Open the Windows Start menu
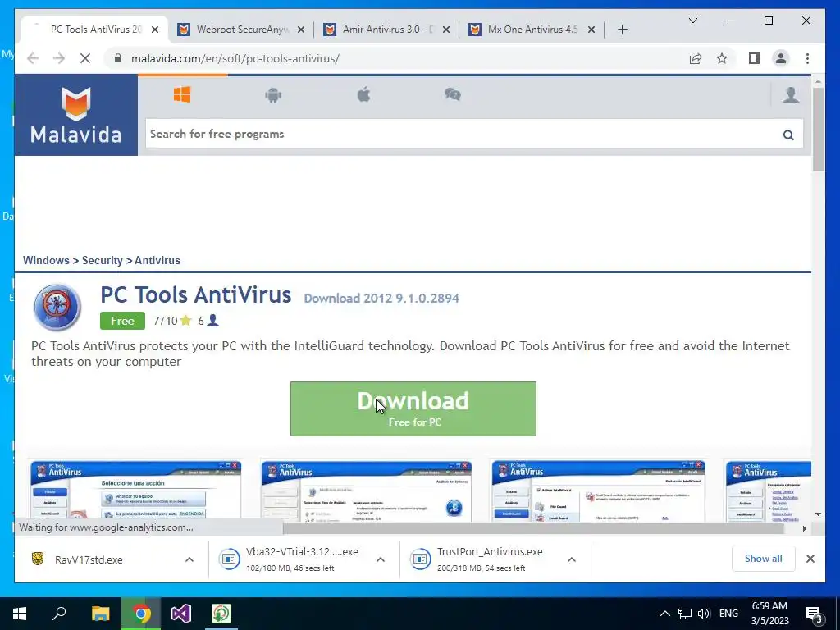Image resolution: width=840 pixels, height=630 pixels. [x=20, y=614]
